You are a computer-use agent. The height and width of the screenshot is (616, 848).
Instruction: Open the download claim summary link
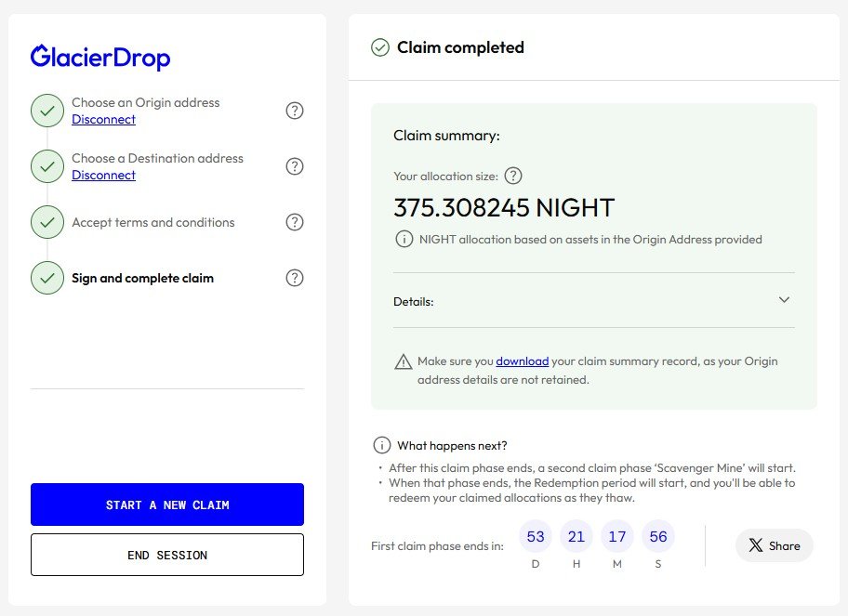(x=522, y=361)
